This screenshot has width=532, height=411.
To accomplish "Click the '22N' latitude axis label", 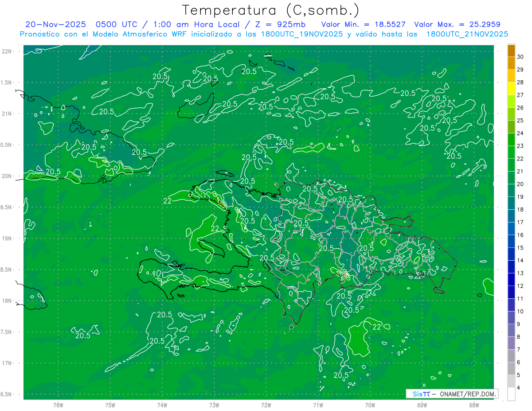I will (x=8, y=51).
